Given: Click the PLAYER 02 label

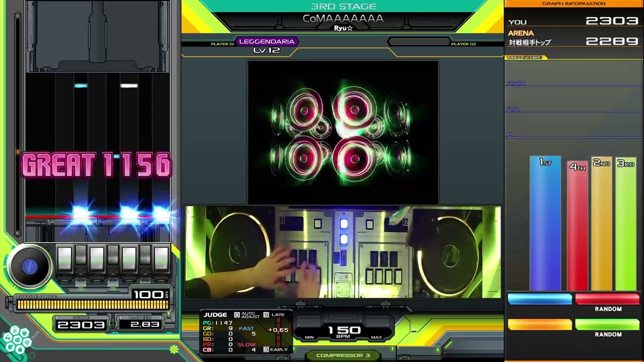Looking at the screenshot, I should [x=463, y=44].
